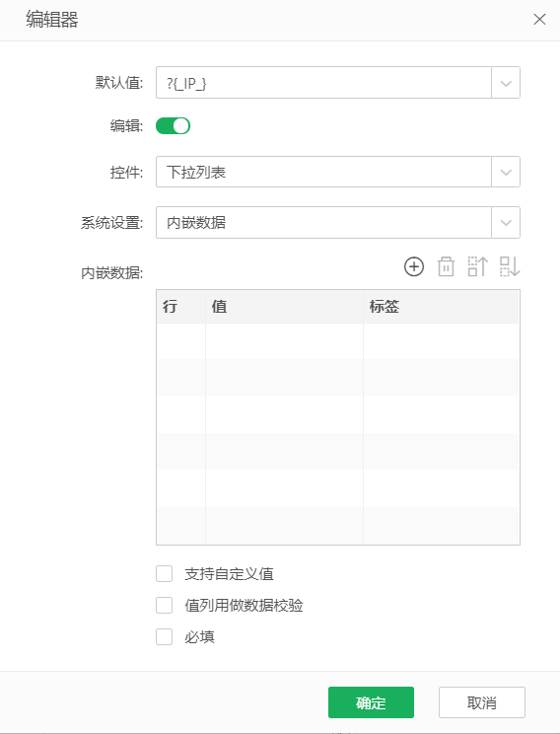This screenshot has height=734, width=560.
Task: Cancel with the 取消 button
Action: pyautogui.click(x=482, y=702)
